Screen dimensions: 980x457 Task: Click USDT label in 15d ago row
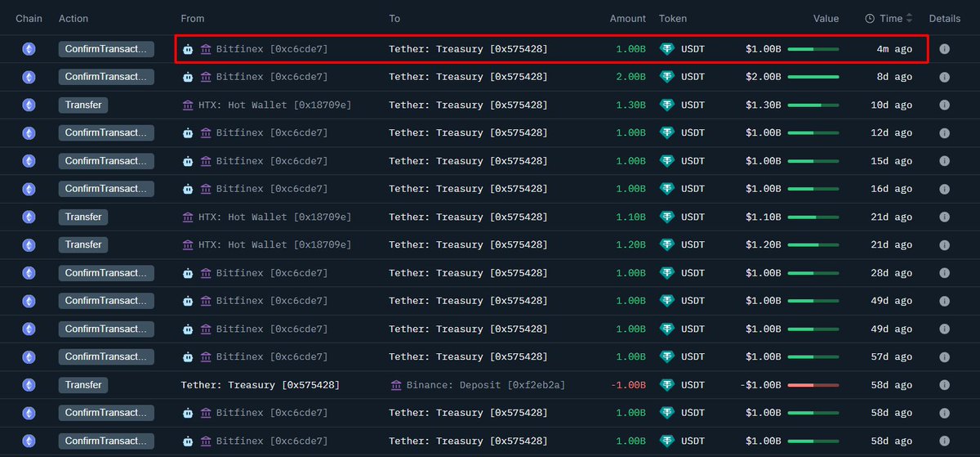point(693,161)
